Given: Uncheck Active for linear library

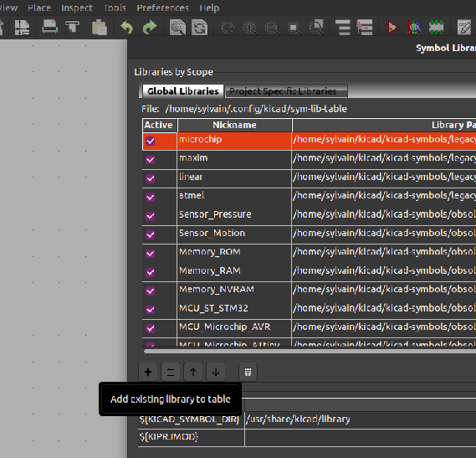Looking at the screenshot, I should point(151,178).
